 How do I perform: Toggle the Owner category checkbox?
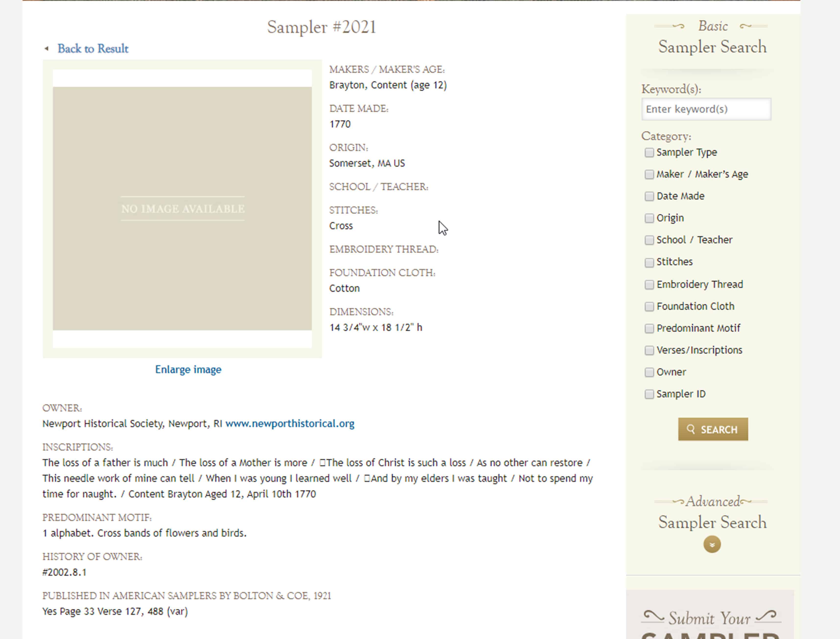click(x=649, y=372)
